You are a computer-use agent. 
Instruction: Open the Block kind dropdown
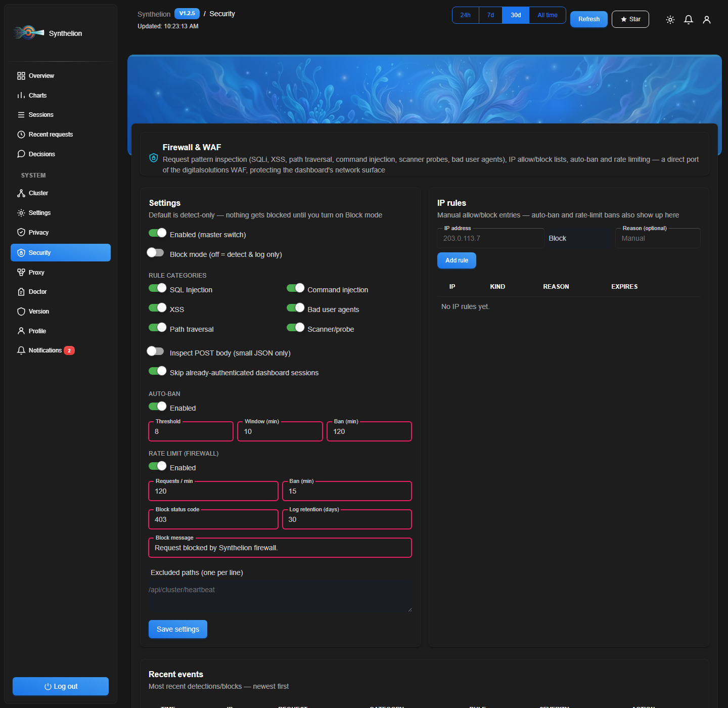point(579,238)
